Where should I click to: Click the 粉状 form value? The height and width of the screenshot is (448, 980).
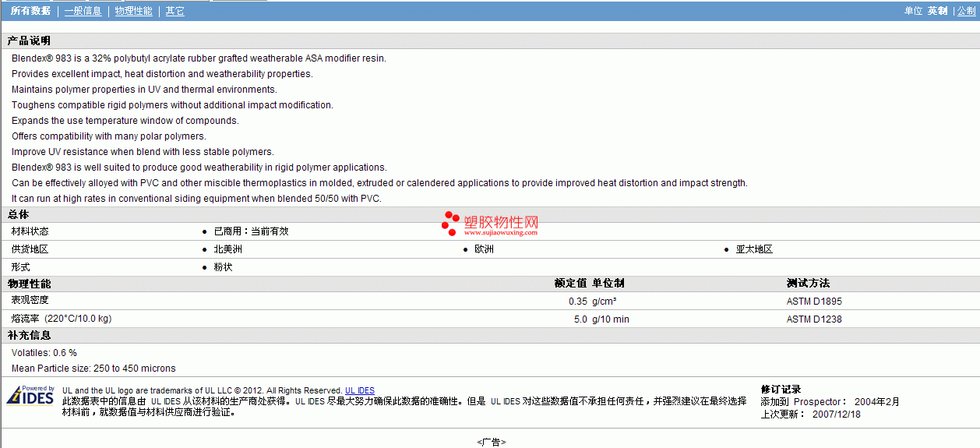(x=223, y=267)
